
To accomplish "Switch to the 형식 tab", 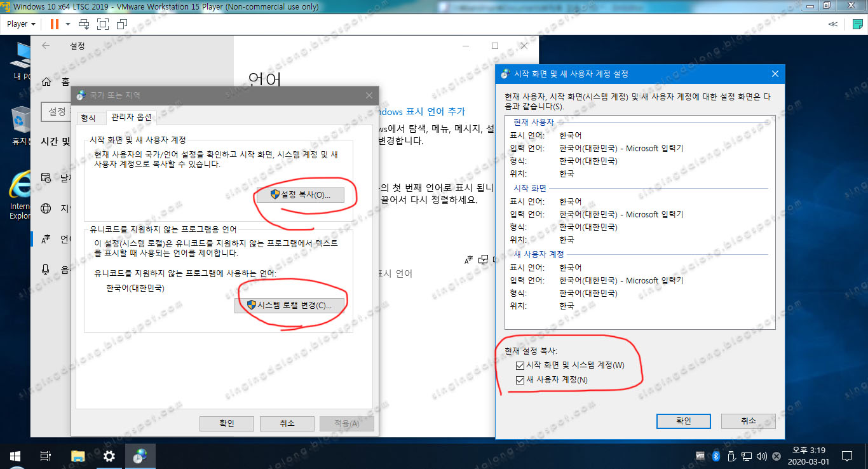I will point(88,118).
